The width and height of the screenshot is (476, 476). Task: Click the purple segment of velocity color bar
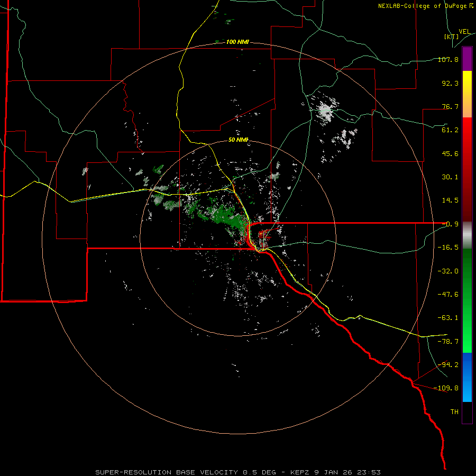click(x=467, y=59)
